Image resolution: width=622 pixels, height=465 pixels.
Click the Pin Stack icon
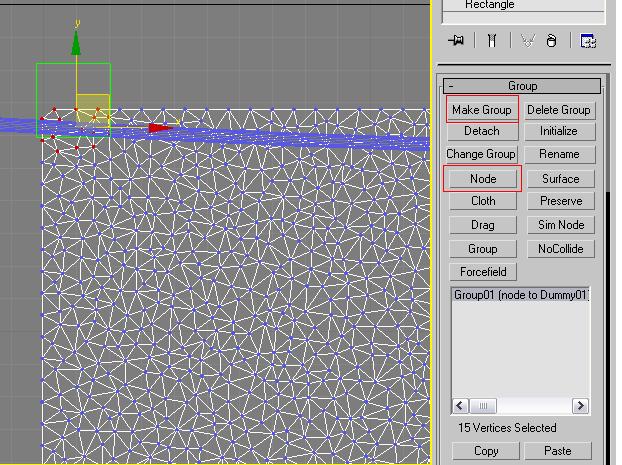coord(457,41)
